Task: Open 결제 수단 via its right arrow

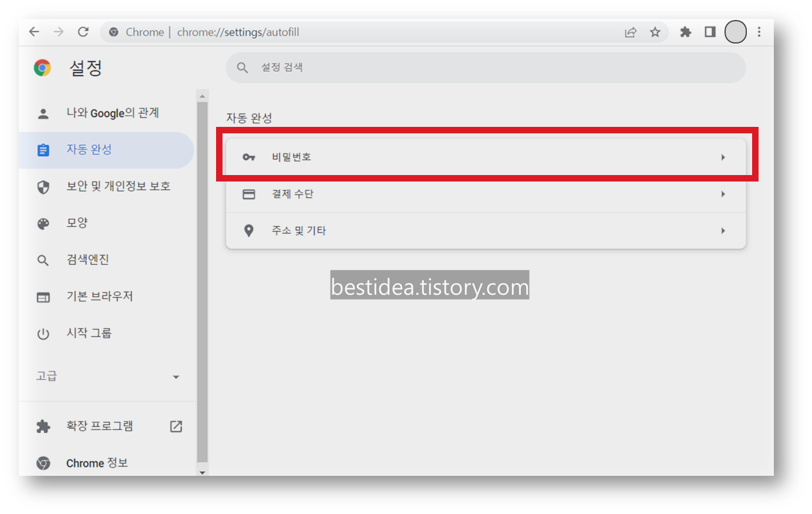Action: click(723, 194)
